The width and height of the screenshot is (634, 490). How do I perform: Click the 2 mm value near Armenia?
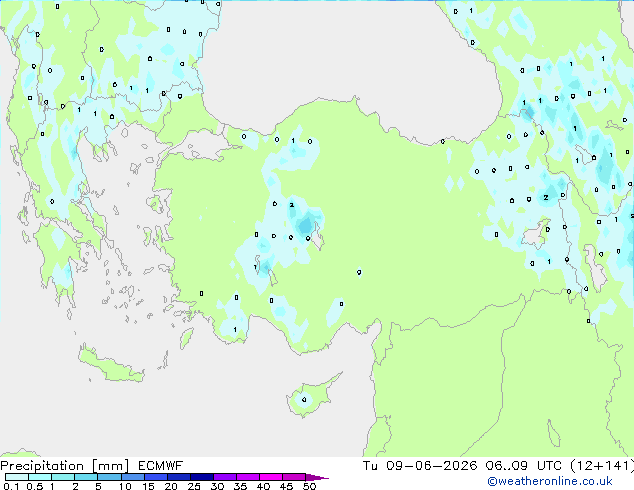tap(546, 197)
